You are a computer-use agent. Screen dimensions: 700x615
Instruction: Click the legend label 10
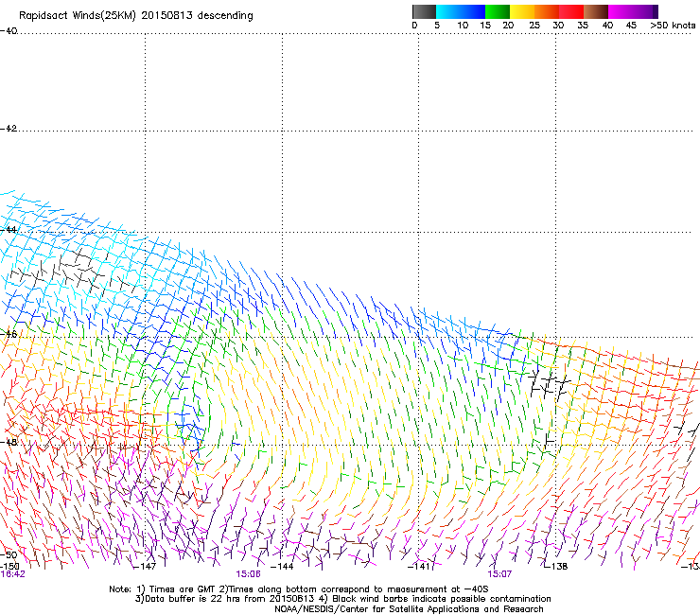(463, 26)
